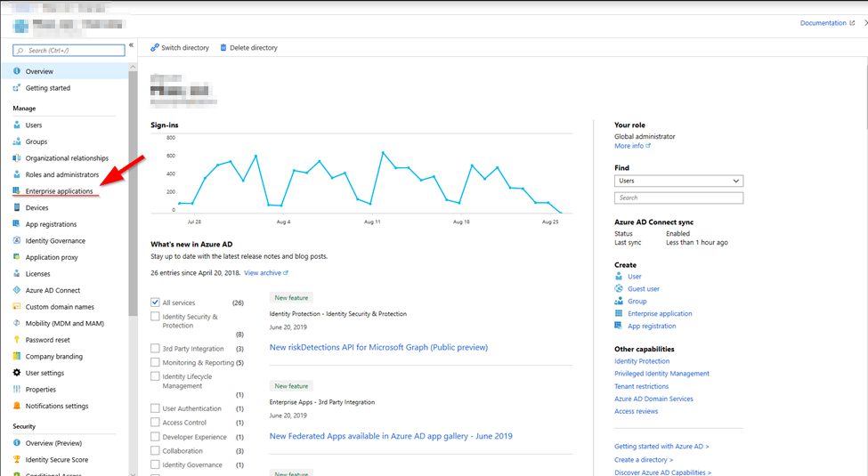Image resolution: width=868 pixels, height=476 pixels.
Task: Click Tenant restrictions link
Action: [x=641, y=386]
